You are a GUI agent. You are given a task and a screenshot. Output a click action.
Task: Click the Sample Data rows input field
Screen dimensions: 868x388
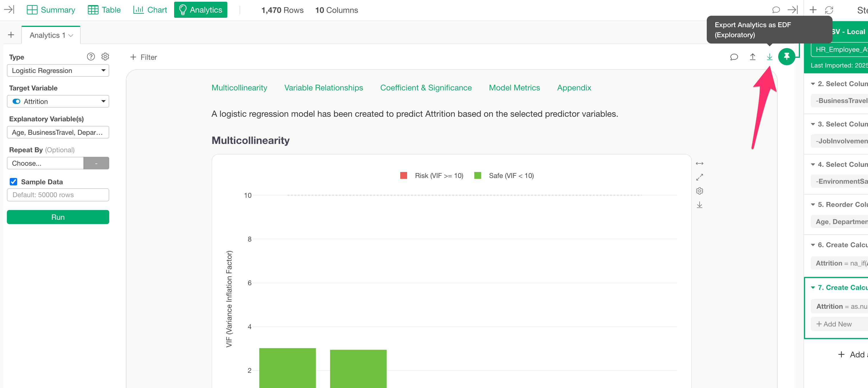point(58,195)
